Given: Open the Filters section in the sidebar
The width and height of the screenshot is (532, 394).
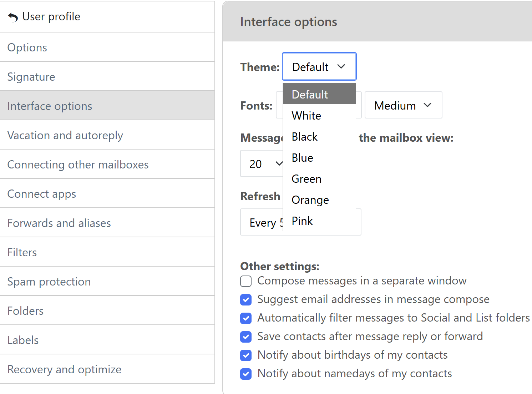Looking at the screenshot, I should click(x=107, y=252).
